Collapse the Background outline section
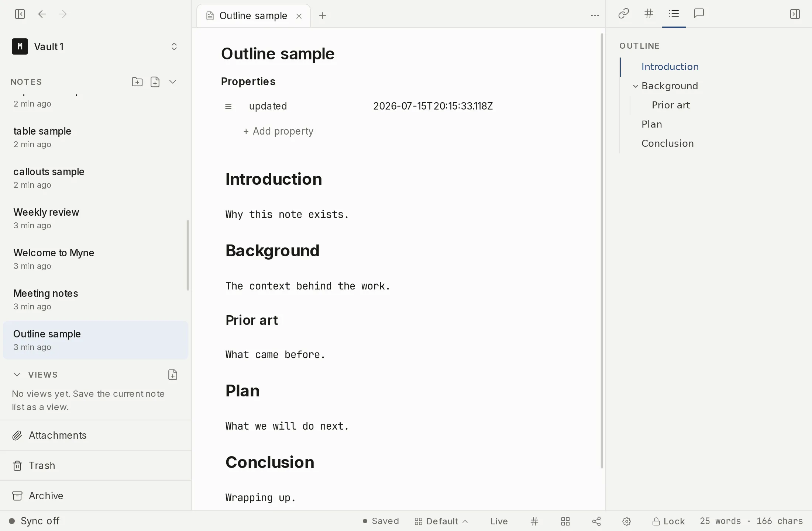 (635, 86)
